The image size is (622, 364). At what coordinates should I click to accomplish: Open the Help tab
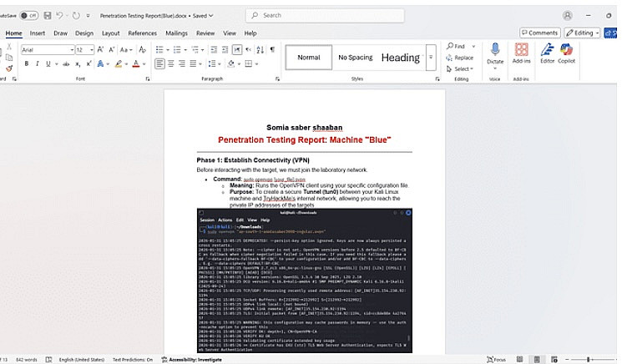click(x=250, y=33)
